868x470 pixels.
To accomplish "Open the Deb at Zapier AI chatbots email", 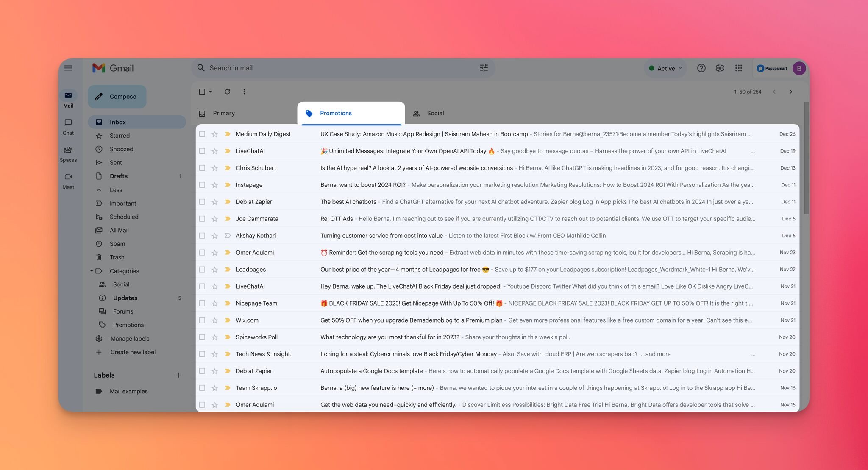I will (x=498, y=202).
